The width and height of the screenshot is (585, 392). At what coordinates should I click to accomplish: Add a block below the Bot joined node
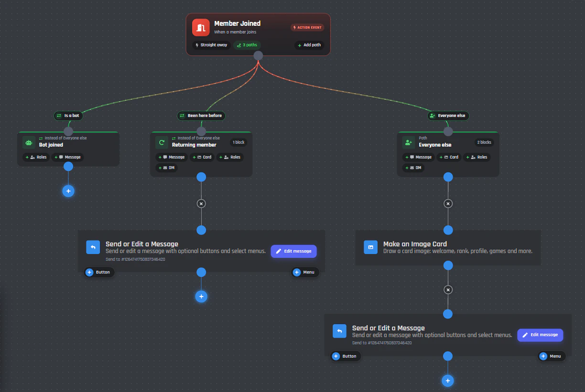click(68, 191)
